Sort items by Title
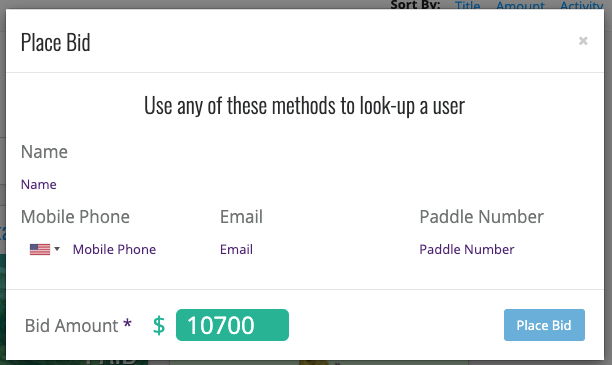612x365 pixels. pos(468,5)
